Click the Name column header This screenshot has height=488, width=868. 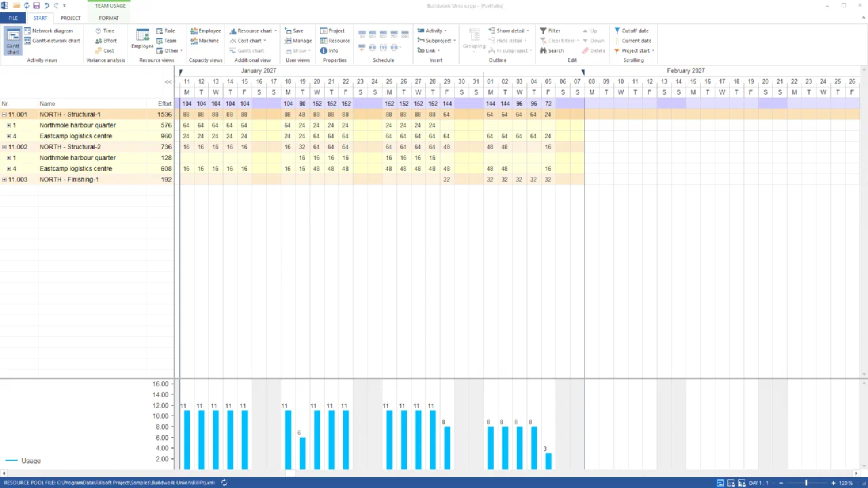tap(92, 104)
